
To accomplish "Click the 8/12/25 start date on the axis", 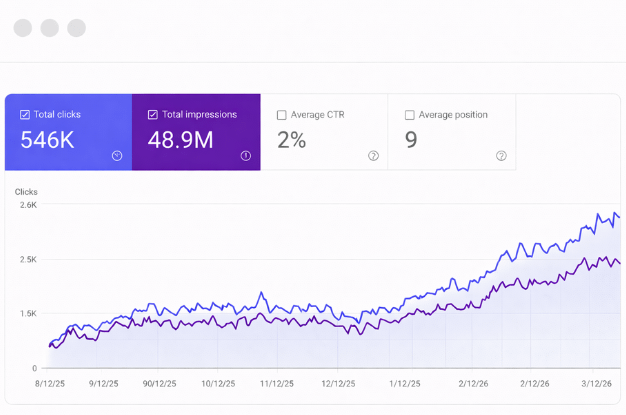I will pos(50,383).
